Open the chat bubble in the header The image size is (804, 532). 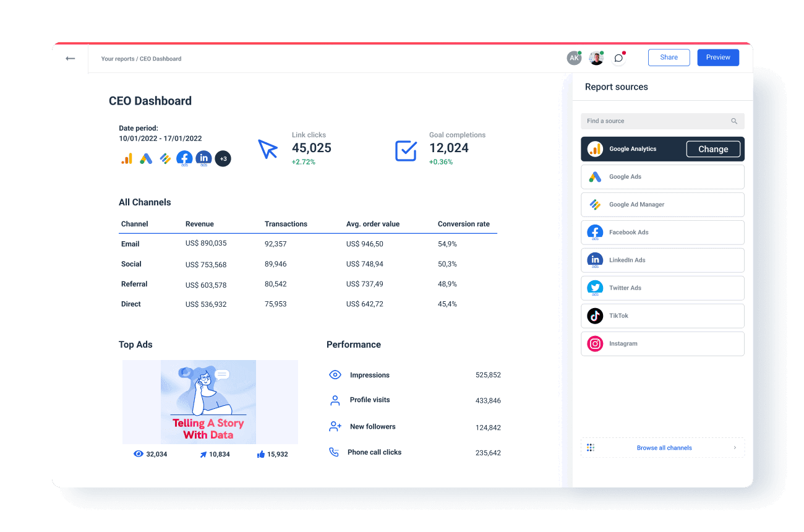(x=618, y=58)
